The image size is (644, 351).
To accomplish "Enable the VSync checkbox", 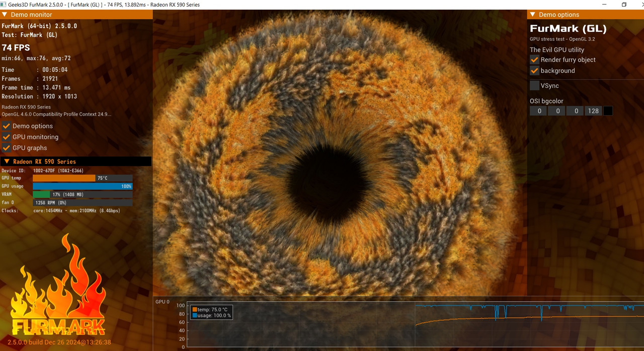I will coord(535,85).
